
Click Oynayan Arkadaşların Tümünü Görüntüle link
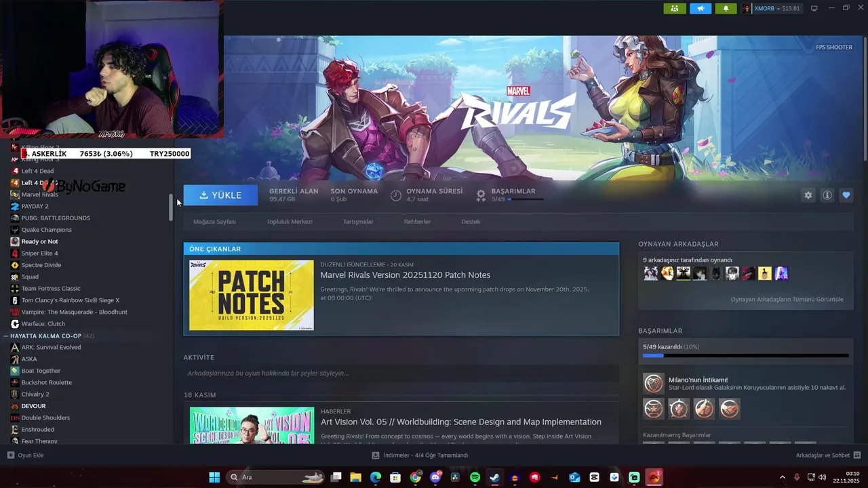pyautogui.click(x=787, y=300)
